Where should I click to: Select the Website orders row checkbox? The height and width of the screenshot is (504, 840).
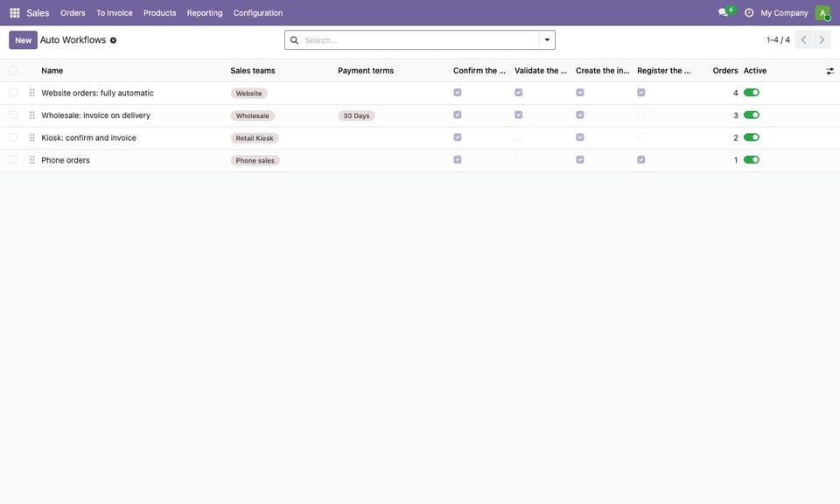pos(13,93)
